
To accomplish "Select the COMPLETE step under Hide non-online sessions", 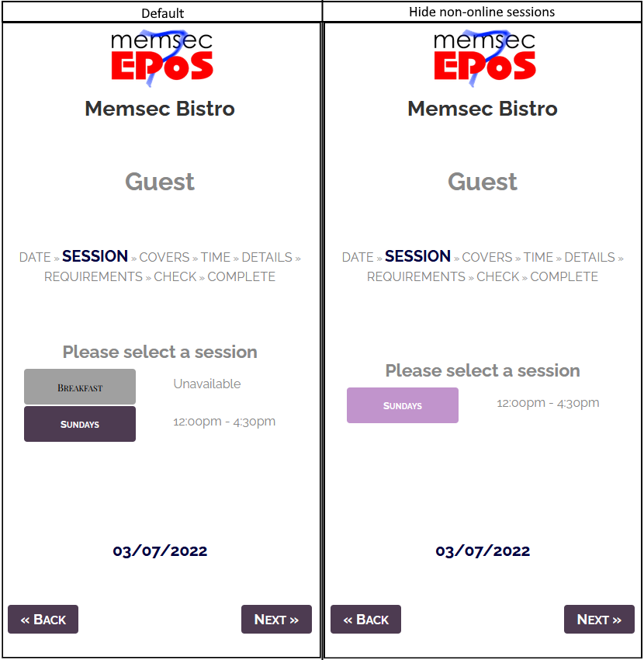I will point(564,276).
